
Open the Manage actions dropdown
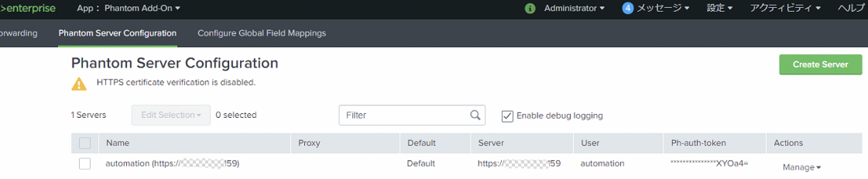(x=801, y=167)
